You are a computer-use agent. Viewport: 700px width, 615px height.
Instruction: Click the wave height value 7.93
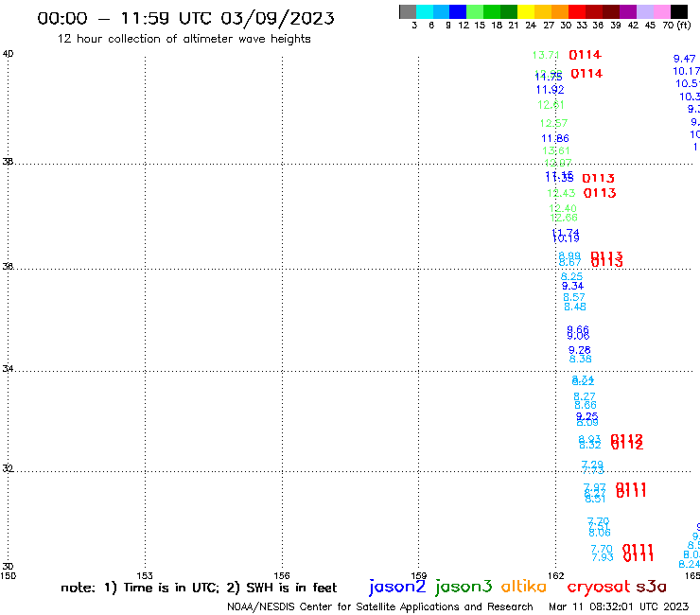(x=603, y=557)
